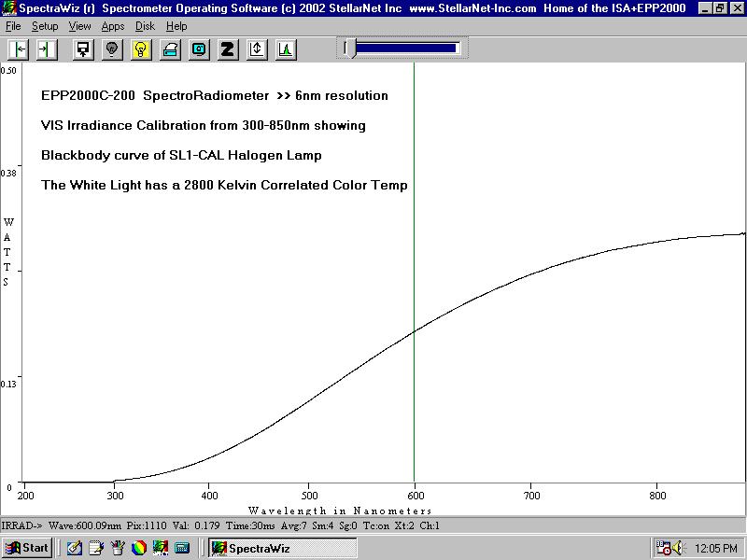Image resolution: width=747 pixels, height=560 pixels.
Task: Click the save spectrum to disk icon
Action: (x=83, y=49)
